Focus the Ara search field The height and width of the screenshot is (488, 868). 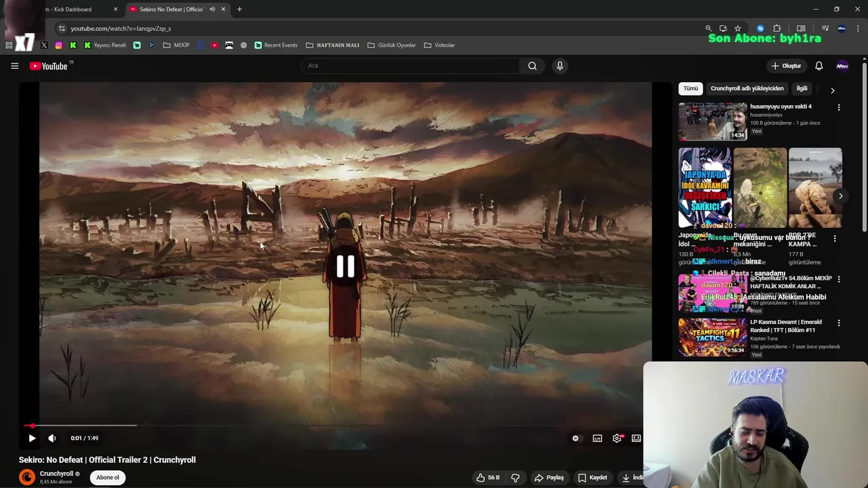[x=411, y=66]
